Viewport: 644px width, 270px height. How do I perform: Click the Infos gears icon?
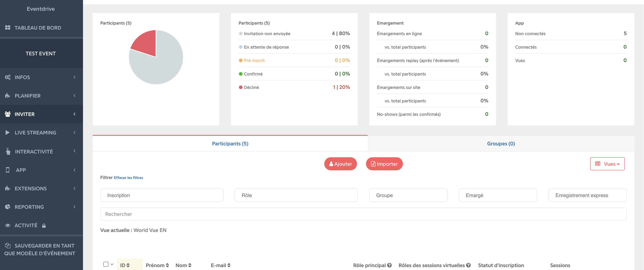coord(8,77)
